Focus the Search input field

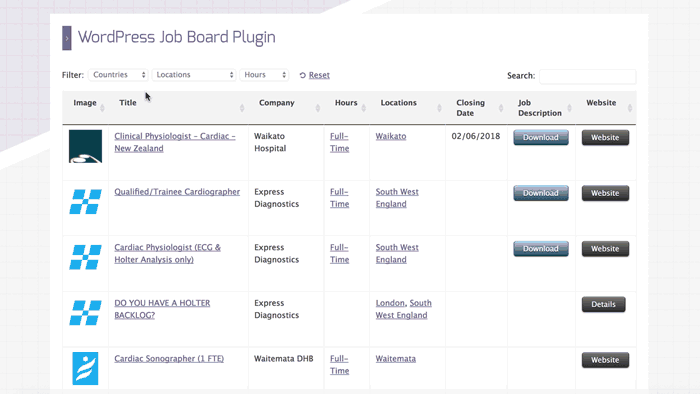[x=588, y=76]
